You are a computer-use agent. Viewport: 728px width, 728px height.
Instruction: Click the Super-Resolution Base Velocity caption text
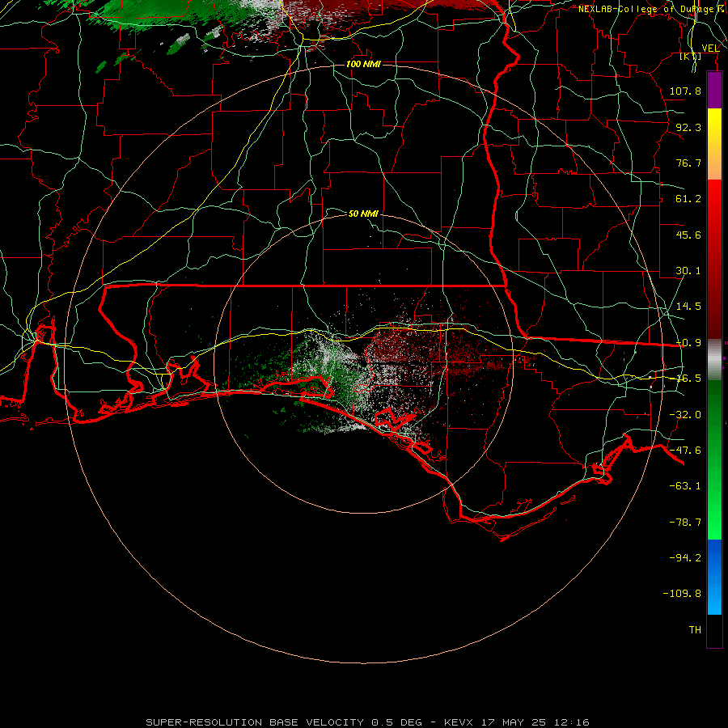(x=368, y=722)
